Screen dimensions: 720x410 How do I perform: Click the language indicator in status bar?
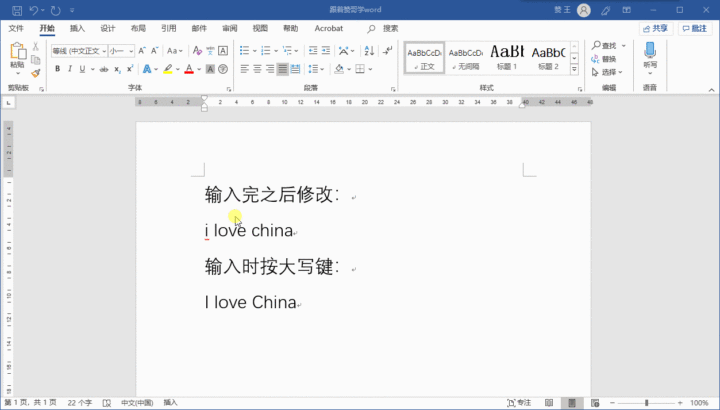pyautogui.click(x=137, y=403)
